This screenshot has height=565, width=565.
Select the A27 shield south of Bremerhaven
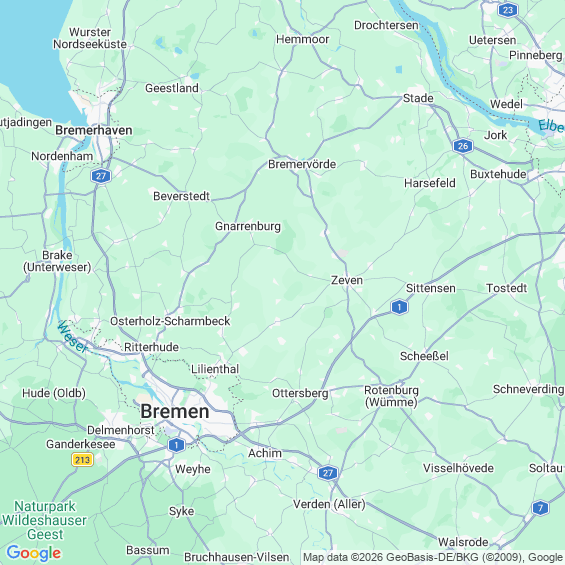pyautogui.click(x=101, y=176)
